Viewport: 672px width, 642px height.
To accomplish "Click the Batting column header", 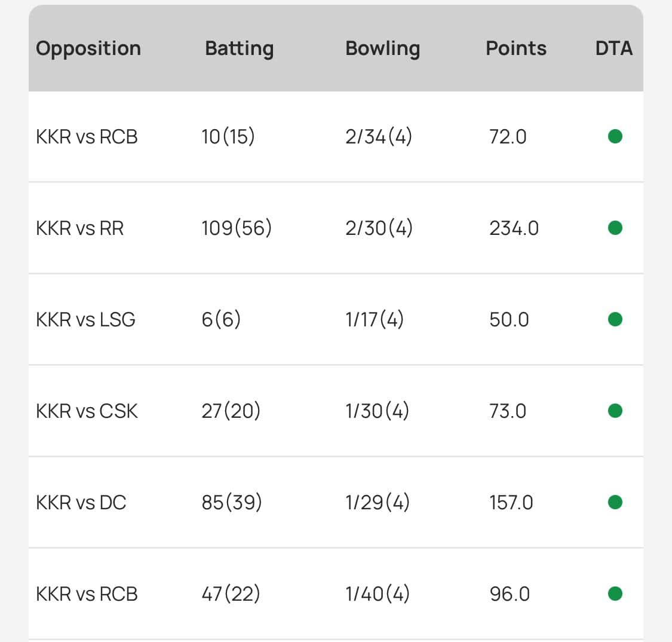I will pos(239,48).
